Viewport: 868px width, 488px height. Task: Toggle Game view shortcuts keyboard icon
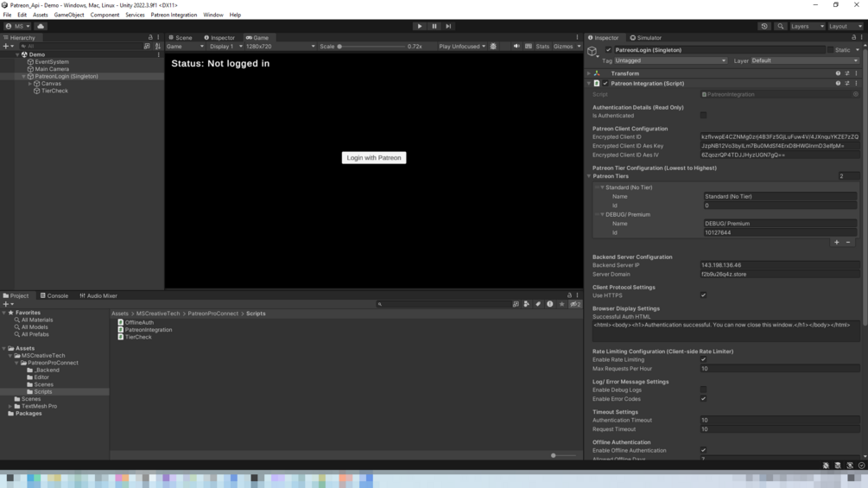click(x=529, y=47)
